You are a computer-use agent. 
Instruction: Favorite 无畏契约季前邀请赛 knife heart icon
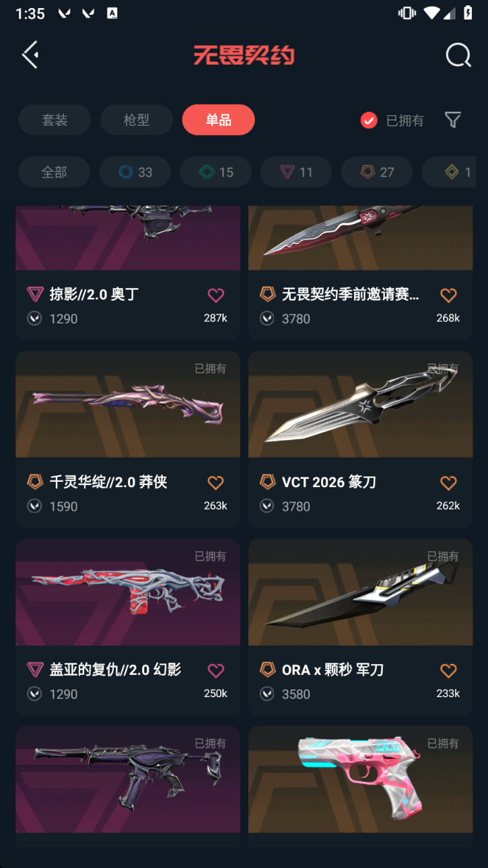click(448, 295)
